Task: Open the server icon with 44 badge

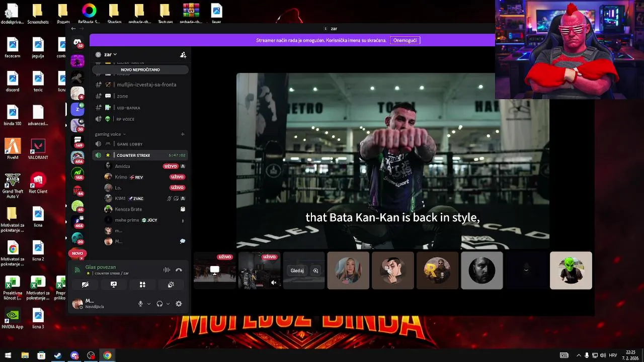Action: click(77, 190)
